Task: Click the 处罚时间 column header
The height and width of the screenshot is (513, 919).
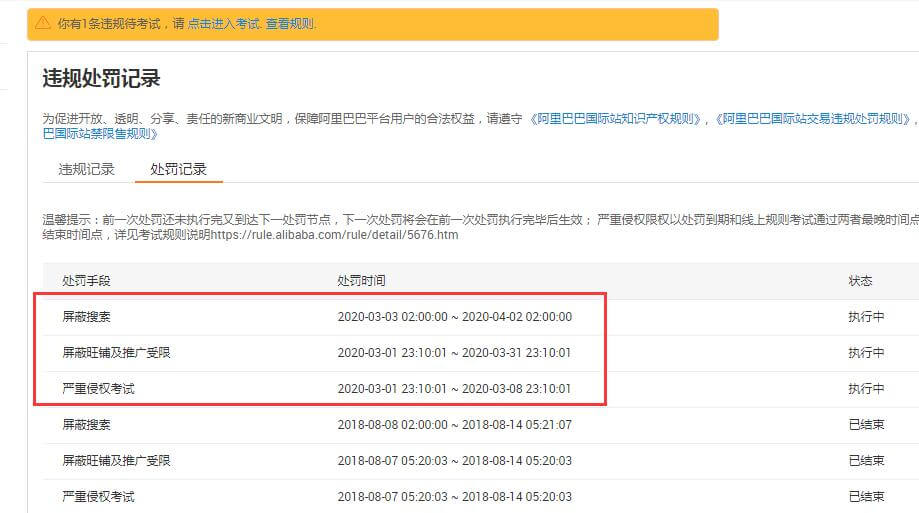Action: pyautogui.click(x=361, y=281)
